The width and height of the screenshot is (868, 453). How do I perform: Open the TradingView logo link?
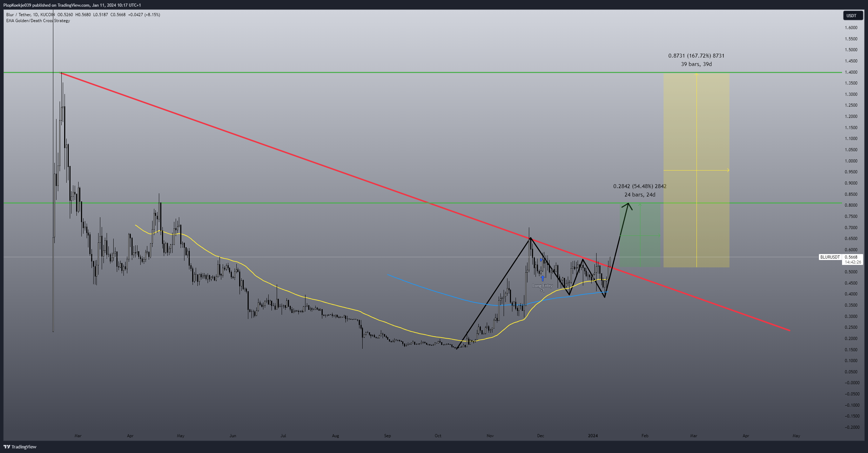point(20,447)
